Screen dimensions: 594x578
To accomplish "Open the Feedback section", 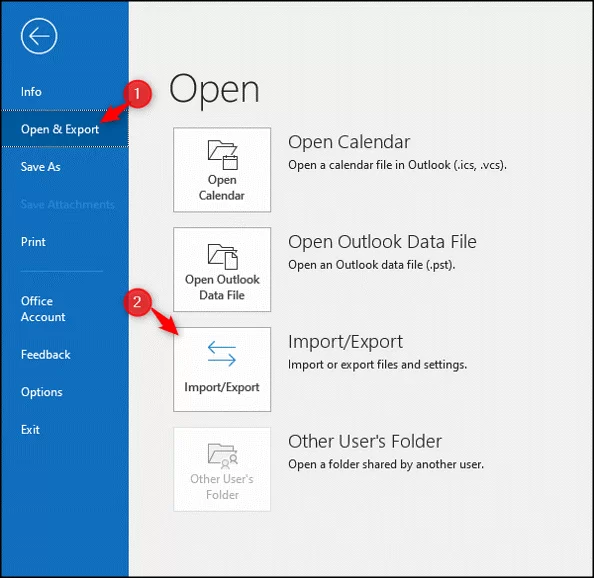I will [45, 355].
